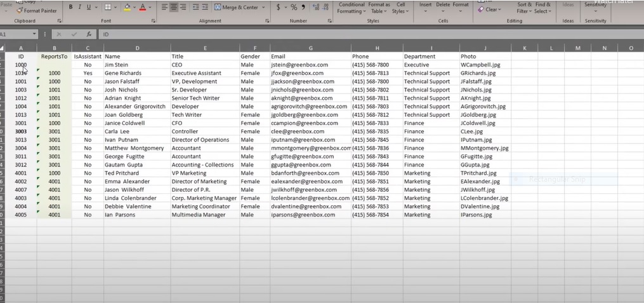The height and width of the screenshot is (303, 644).
Task: Select ID cell 4007
Action: coord(21,189)
